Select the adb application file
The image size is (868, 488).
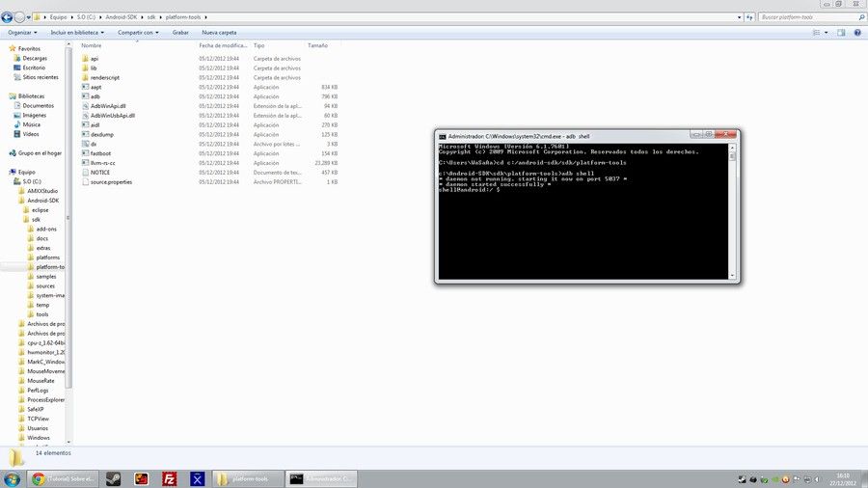95,96
